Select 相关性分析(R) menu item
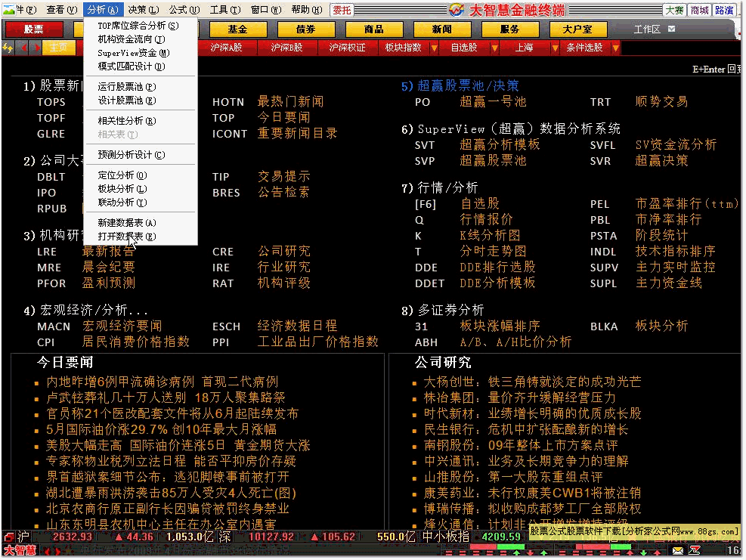 coord(141,121)
